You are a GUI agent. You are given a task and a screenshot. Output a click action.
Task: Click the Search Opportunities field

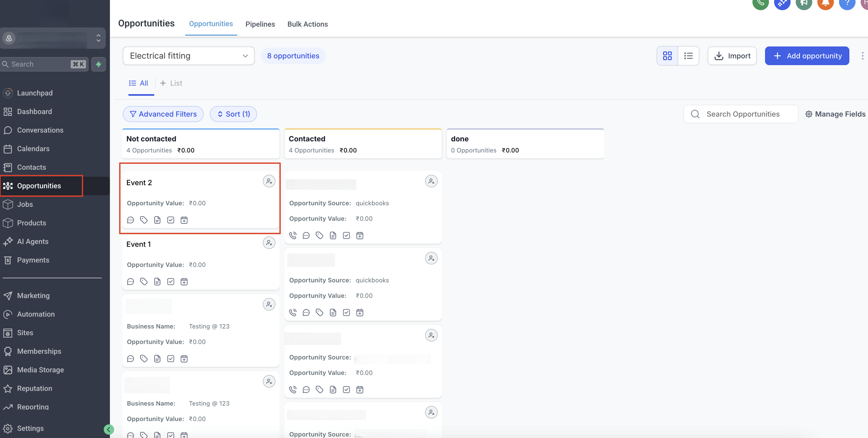(743, 114)
